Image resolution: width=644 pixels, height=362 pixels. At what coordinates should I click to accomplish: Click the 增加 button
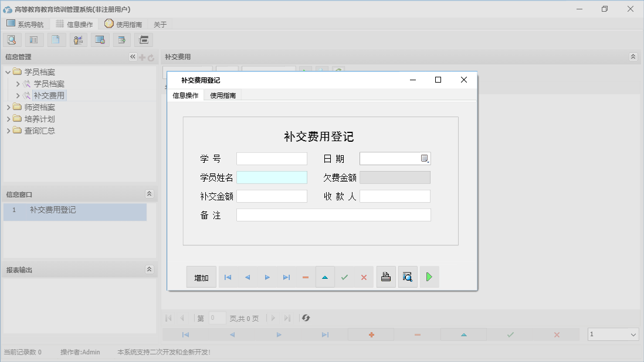(x=201, y=277)
